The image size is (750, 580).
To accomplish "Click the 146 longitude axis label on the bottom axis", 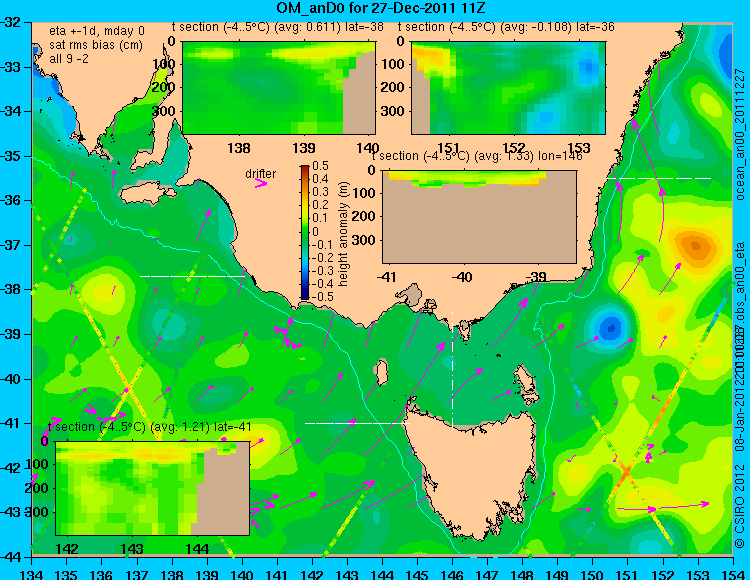I will tap(452, 574).
